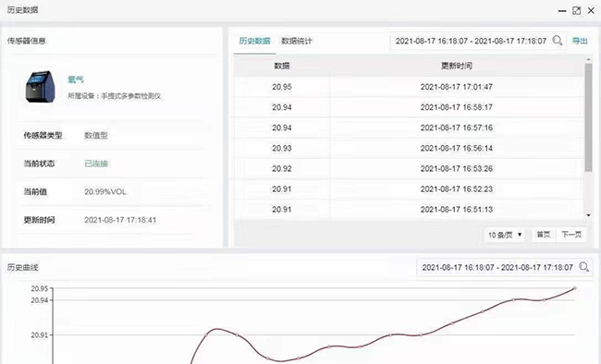The width and height of the screenshot is (601, 364).
Task: Click the history data date range field
Action: (471, 41)
